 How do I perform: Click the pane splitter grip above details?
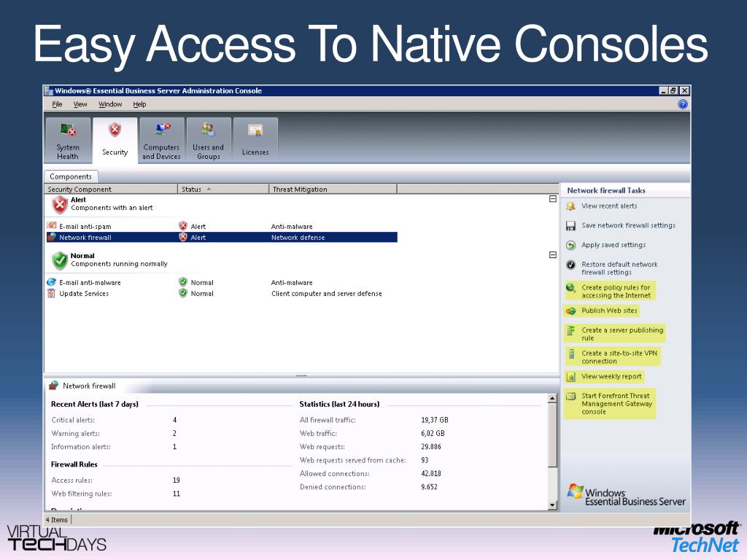[301, 376]
